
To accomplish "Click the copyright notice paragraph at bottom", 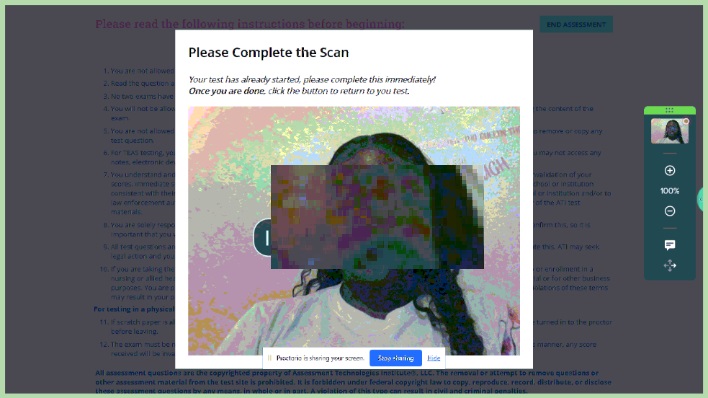I will tap(353, 382).
